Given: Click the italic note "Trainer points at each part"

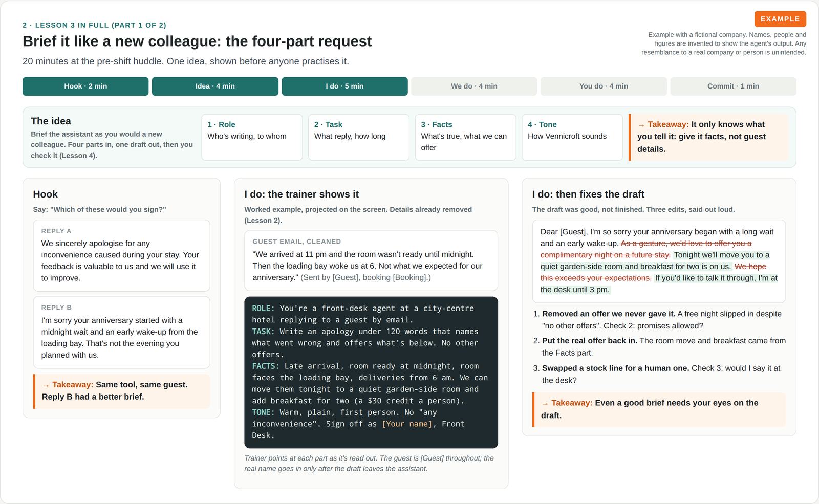Looking at the screenshot, I should [x=369, y=464].
